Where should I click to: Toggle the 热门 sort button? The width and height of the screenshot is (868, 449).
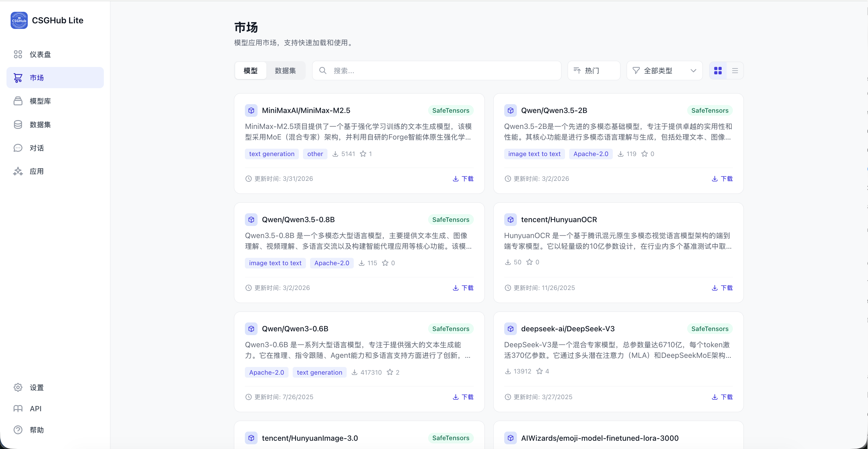click(594, 71)
